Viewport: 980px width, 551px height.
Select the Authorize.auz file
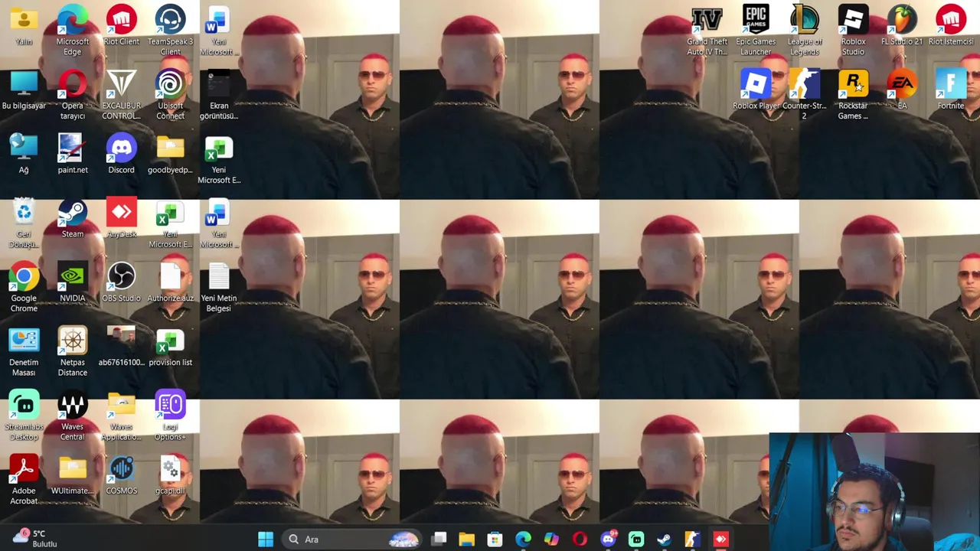click(170, 282)
